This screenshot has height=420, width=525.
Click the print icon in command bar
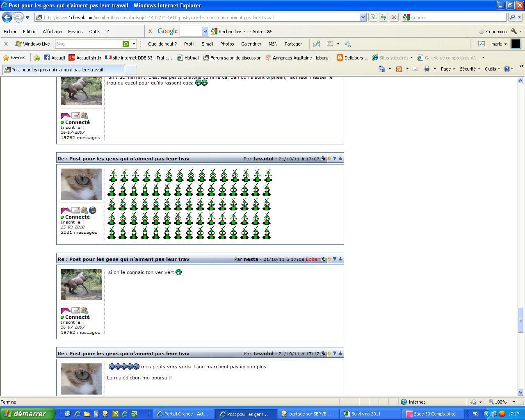pyautogui.click(x=427, y=69)
